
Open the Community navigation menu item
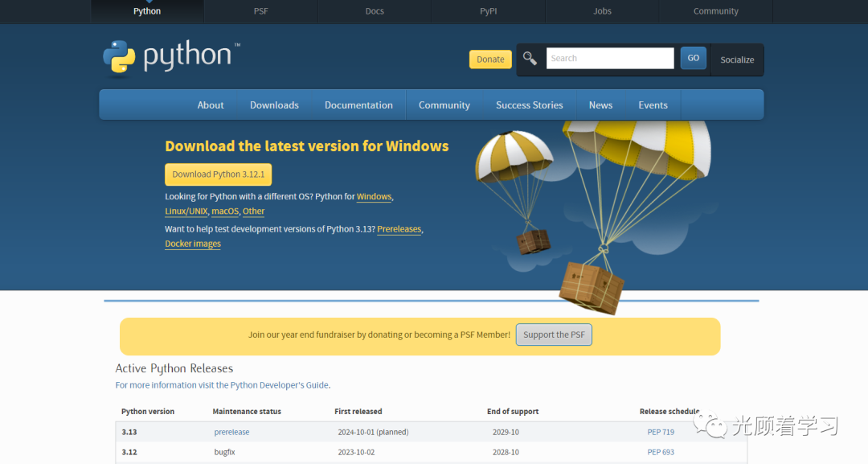click(x=444, y=105)
